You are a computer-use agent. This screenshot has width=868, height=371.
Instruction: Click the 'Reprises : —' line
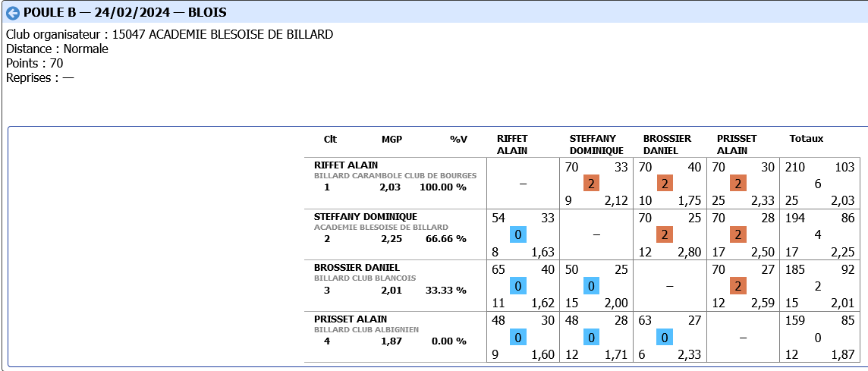(40, 77)
